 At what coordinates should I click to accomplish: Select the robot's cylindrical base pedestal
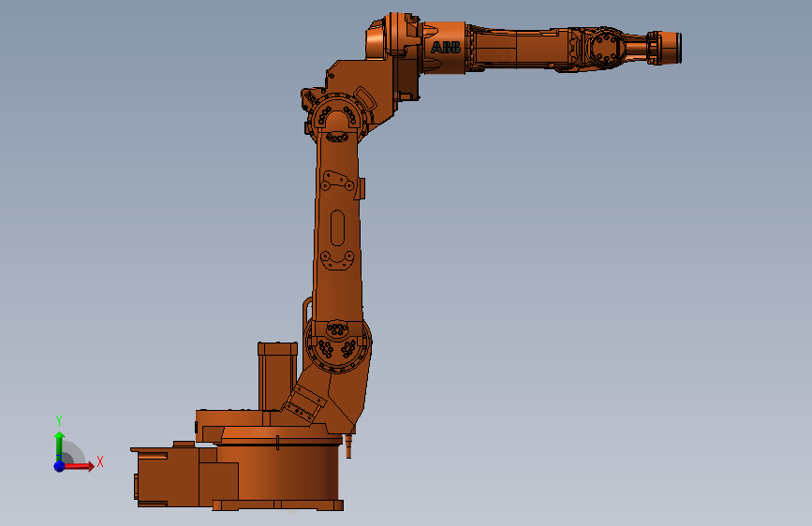(277, 474)
